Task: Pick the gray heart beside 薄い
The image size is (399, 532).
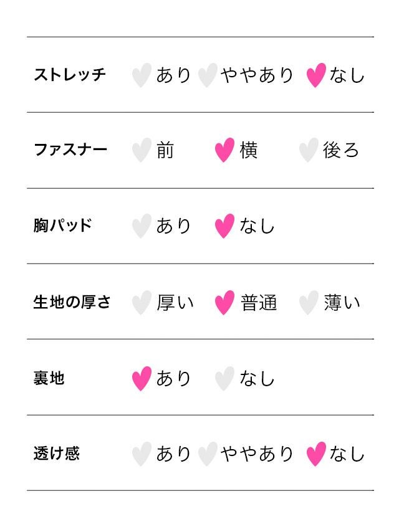Action: coord(308,303)
